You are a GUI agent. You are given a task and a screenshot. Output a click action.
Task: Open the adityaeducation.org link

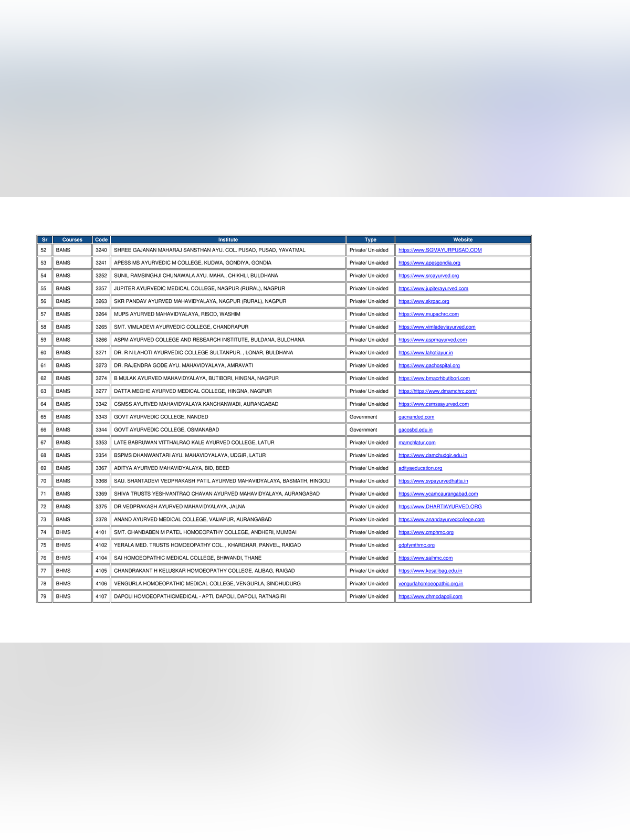point(420,468)
